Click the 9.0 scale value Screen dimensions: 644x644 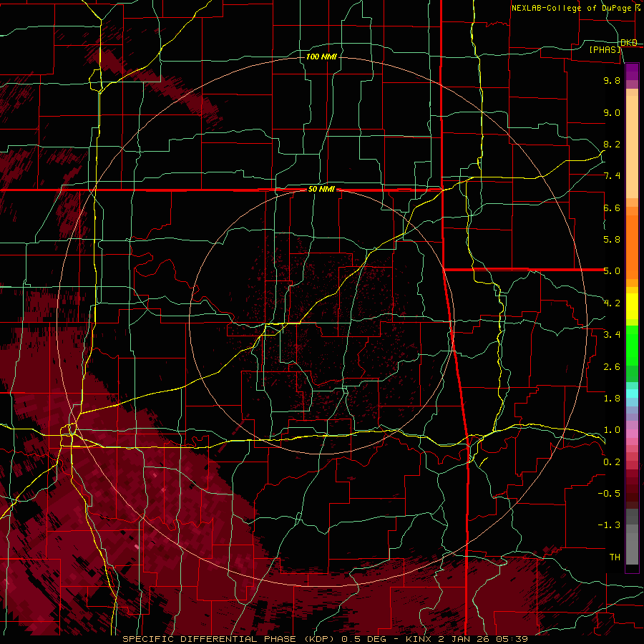(x=612, y=112)
